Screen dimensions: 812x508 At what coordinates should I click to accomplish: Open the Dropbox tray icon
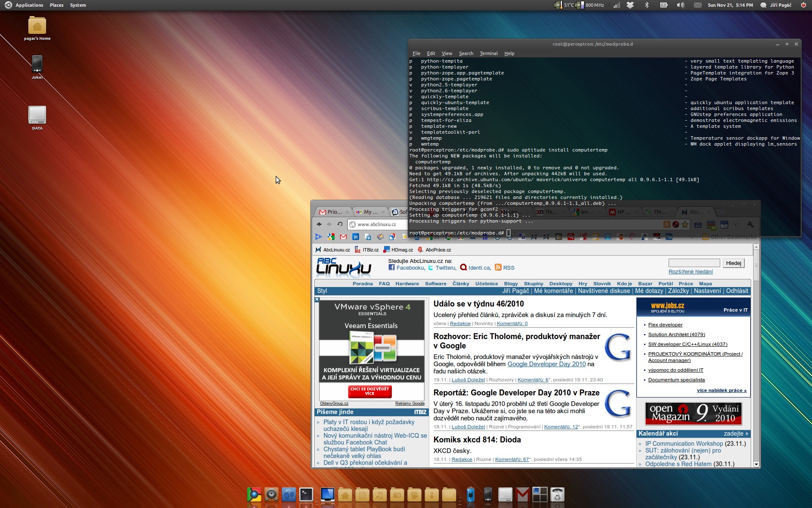point(630,5)
